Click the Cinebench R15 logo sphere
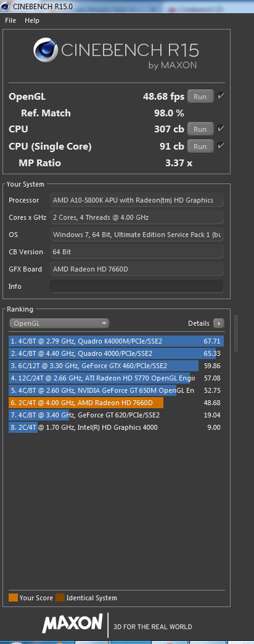254x644 pixels. click(x=46, y=50)
